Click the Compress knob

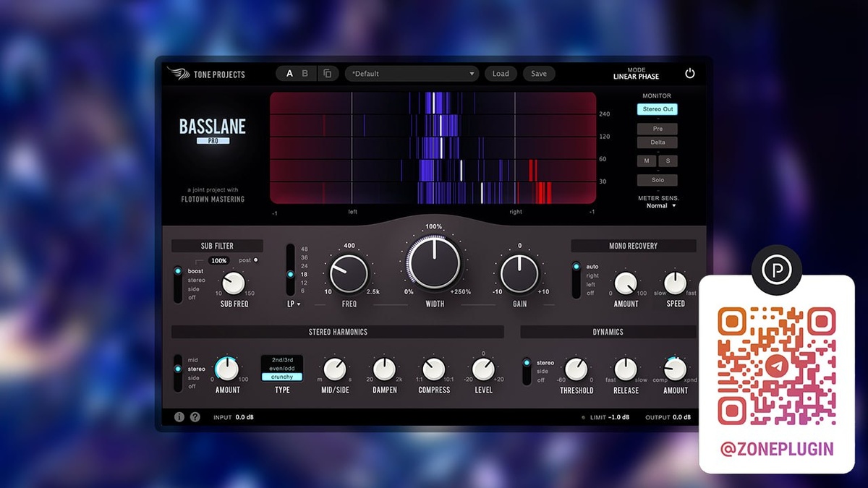click(x=433, y=369)
